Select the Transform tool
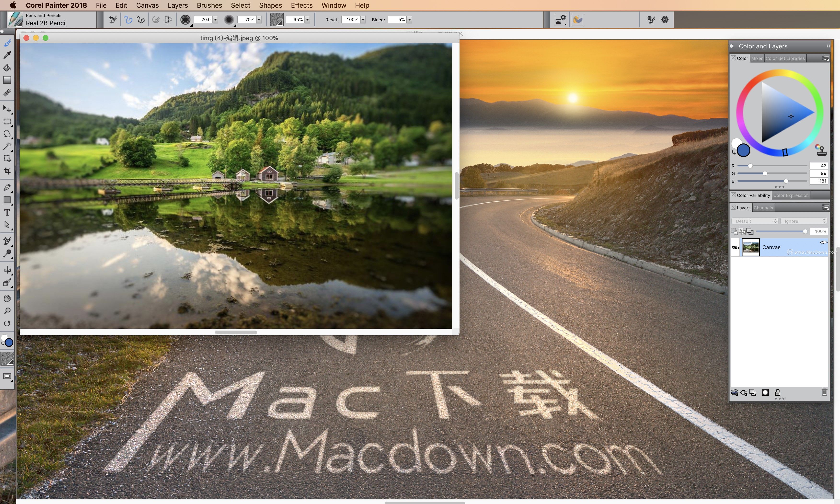The width and height of the screenshot is (840, 504). click(x=7, y=159)
